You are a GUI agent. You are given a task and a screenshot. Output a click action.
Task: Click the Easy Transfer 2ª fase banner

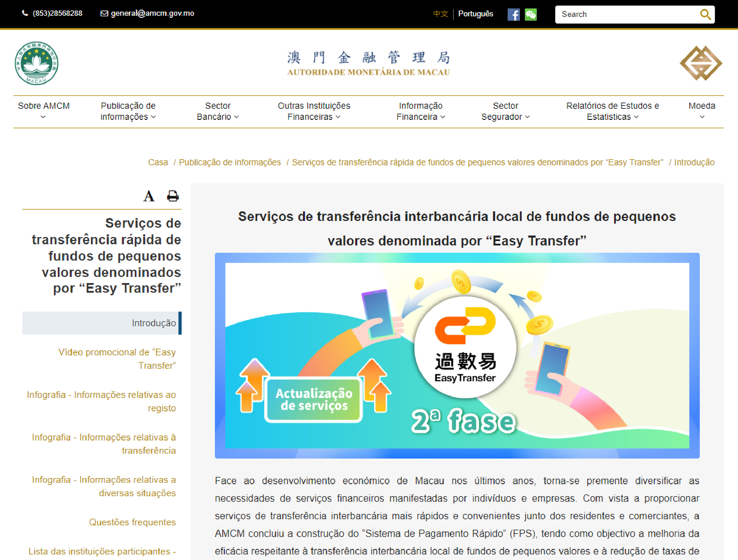click(x=457, y=355)
